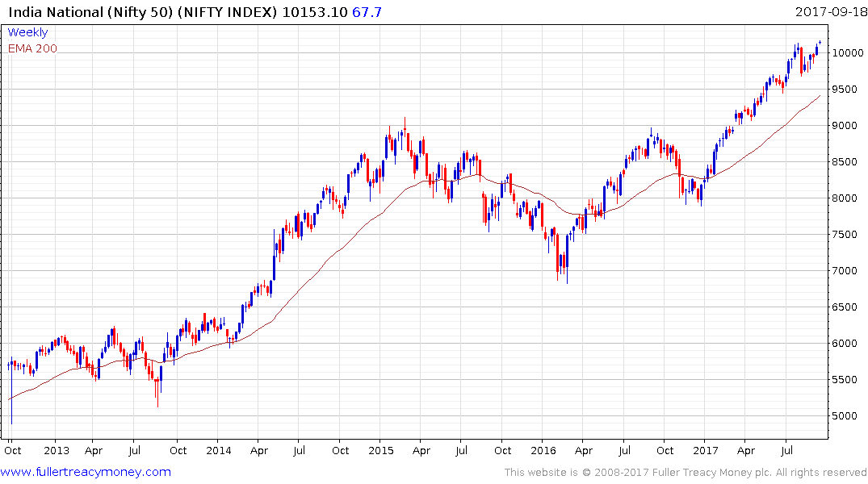Click the latest candle above 10000
Screen dimensions: 868x484
tap(820, 42)
